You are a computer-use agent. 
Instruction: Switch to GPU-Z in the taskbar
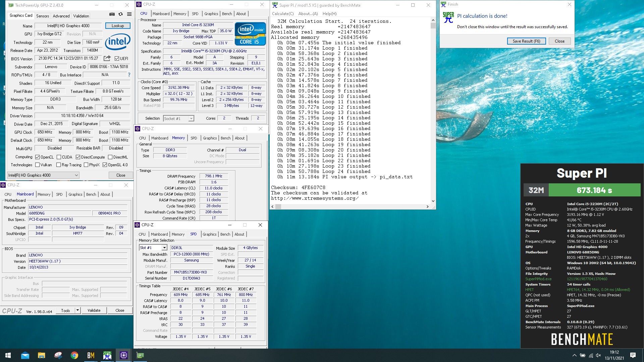coord(140,355)
